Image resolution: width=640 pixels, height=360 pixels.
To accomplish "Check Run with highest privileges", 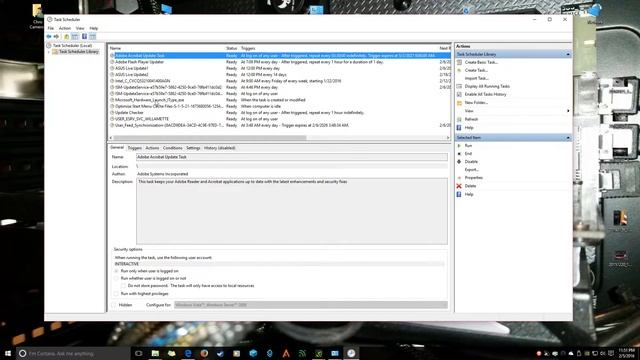I will (116, 293).
